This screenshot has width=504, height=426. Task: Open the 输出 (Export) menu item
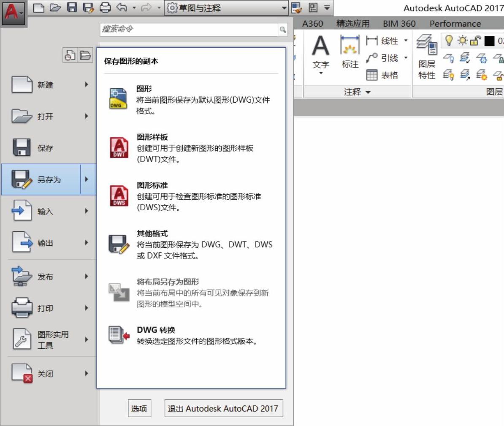pyautogui.click(x=49, y=242)
